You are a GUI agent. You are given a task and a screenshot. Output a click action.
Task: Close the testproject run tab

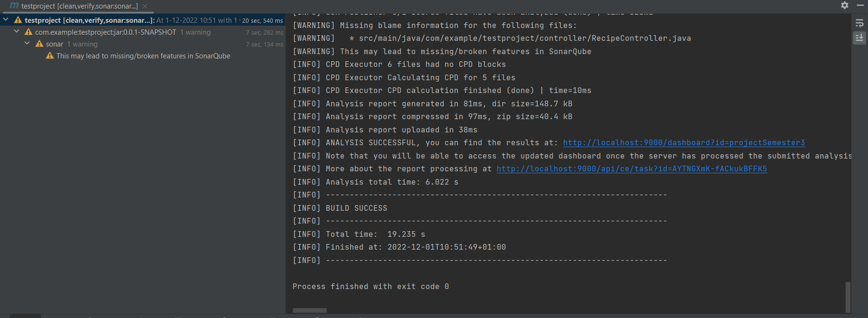click(145, 6)
